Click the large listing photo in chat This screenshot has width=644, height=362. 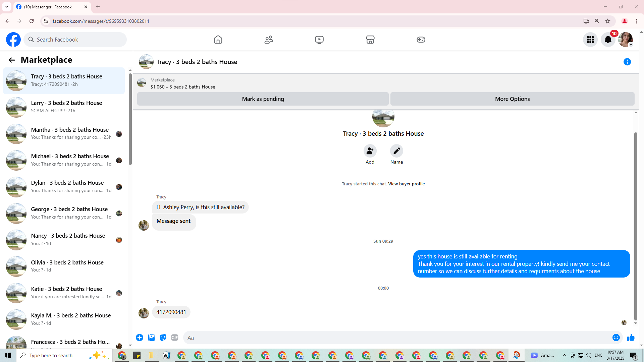coord(383,118)
